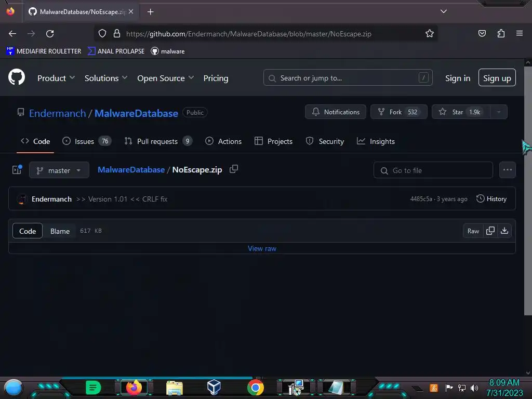Open the Issues tab
Viewport: 532px width, 399px height.
click(x=87, y=141)
